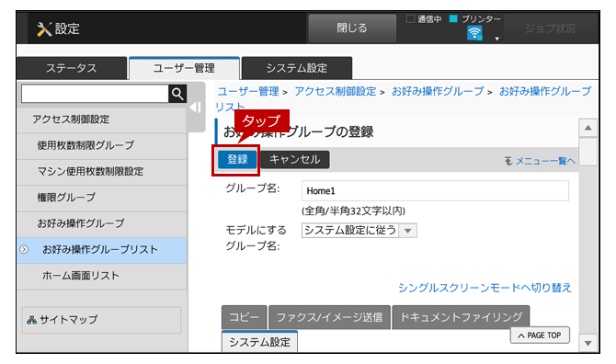The height and width of the screenshot is (364, 616).
Task: Click the プリンター status indicator
Action: coord(453,18)
